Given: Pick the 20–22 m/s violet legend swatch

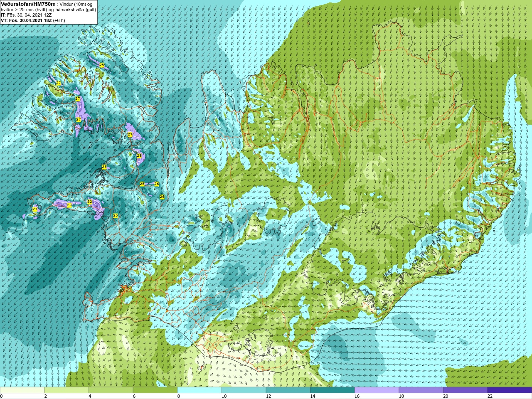Looking at the screenshot, I should point(465,390).
